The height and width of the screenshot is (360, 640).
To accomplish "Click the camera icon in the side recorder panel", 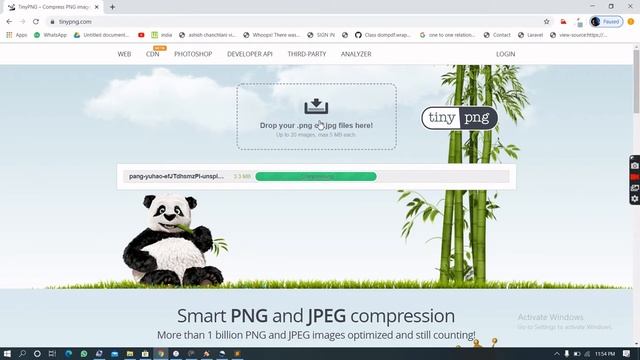I will point(635,166).
